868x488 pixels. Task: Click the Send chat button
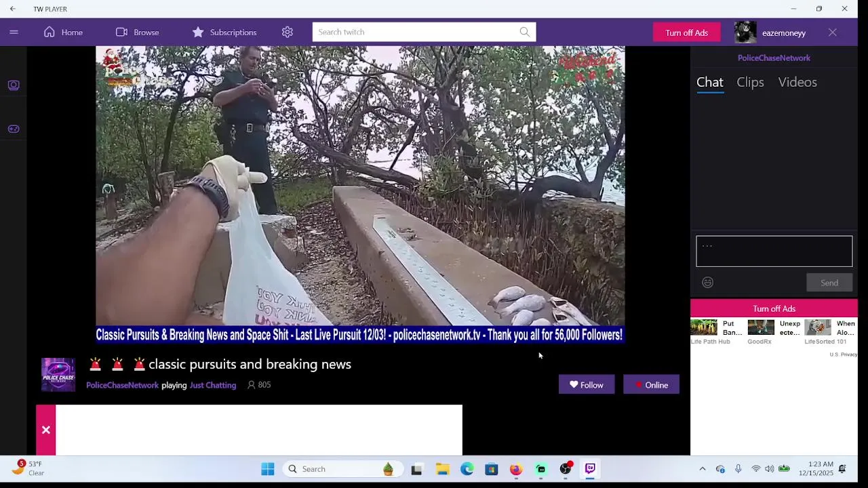tap(829, 283)
